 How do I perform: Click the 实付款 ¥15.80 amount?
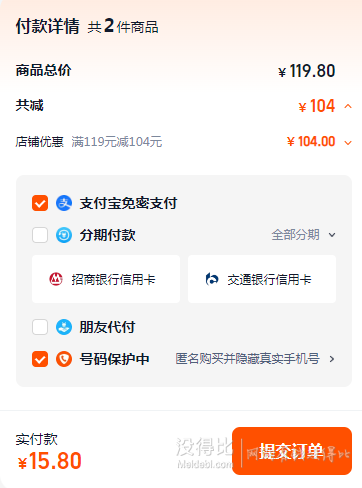point(50,461)
